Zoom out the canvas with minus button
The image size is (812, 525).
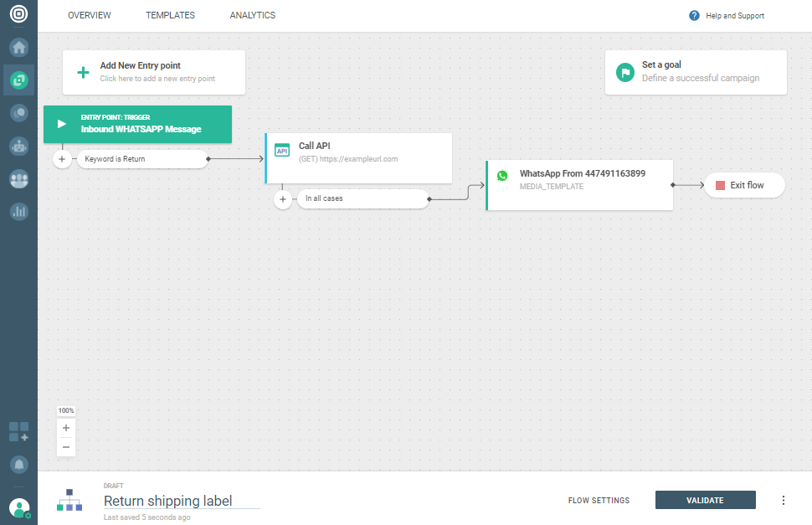pos(66,447)
